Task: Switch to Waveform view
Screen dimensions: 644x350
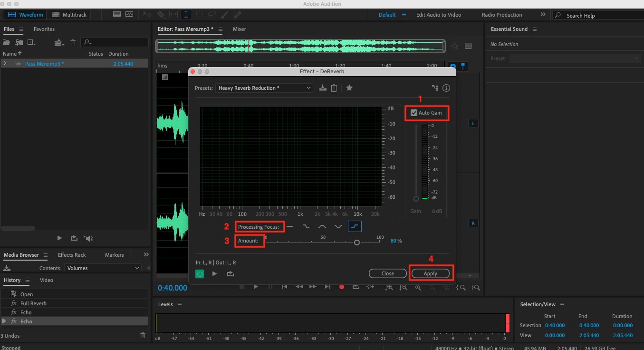Action: (x=26, y=15)
